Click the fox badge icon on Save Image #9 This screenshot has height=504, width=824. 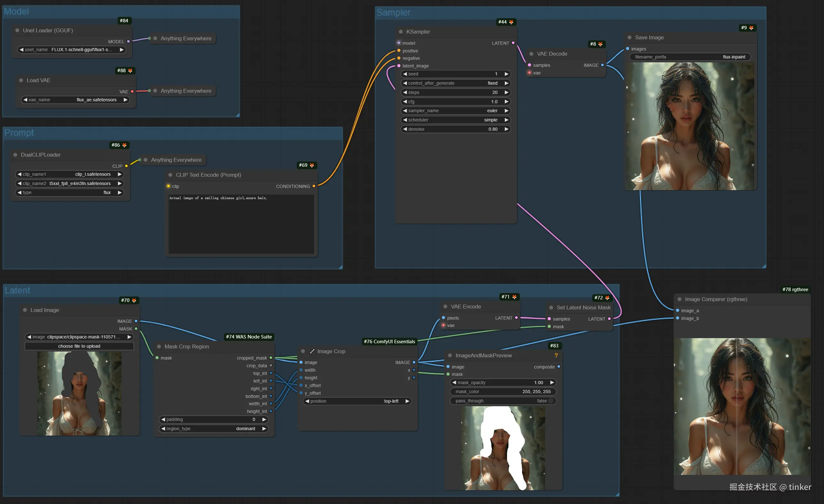(x=751, y=28)
